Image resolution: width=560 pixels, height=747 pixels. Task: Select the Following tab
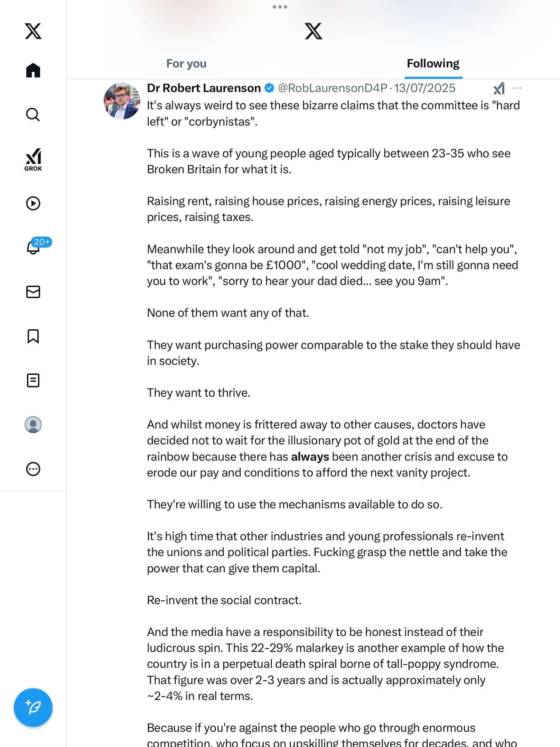pos(433,64)
